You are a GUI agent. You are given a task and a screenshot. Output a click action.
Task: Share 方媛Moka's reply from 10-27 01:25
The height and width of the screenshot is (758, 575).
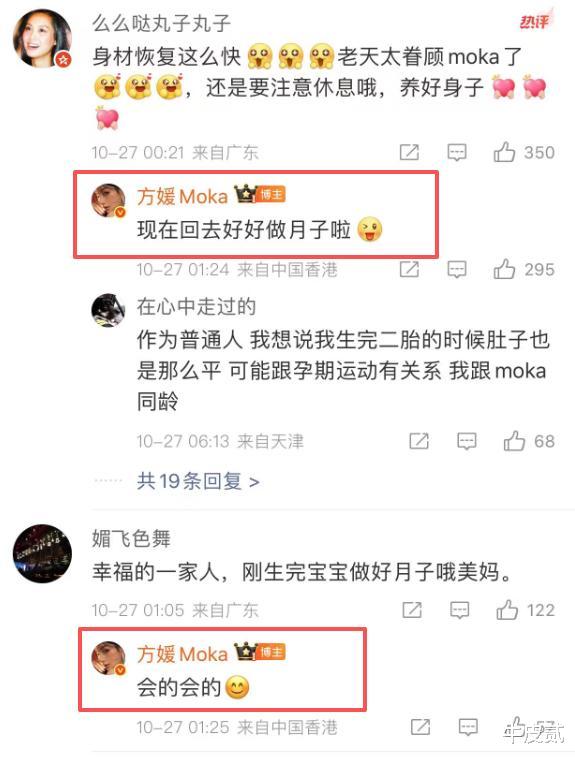[420, 727]
